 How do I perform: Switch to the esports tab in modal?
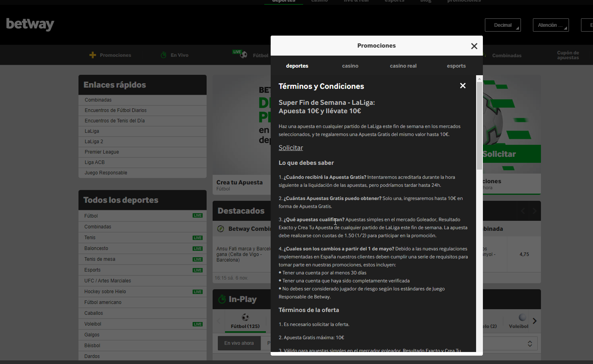(456, 66)
